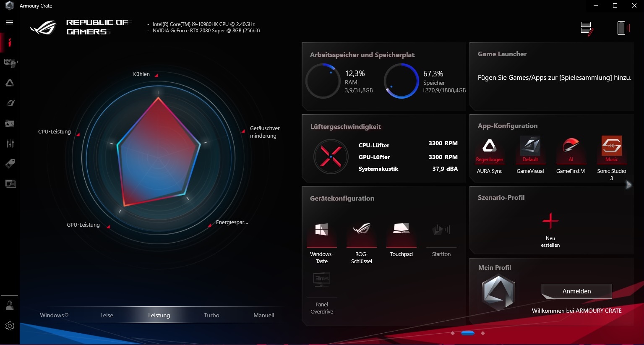The width and height of the screenshot is (644, 345).
Task: Click Willkommen bei ARMOURY CRATE text
Action: (x=577, y=311)
